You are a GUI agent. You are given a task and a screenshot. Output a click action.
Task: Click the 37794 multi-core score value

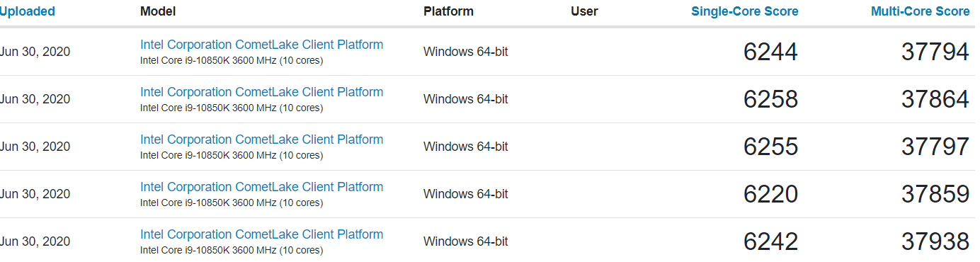tap(935, 52)
